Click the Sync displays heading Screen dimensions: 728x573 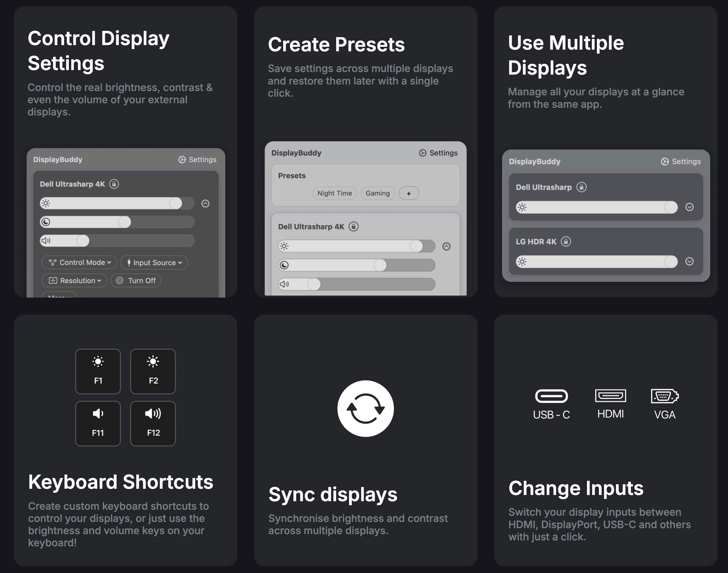click(x=333, y=494)
